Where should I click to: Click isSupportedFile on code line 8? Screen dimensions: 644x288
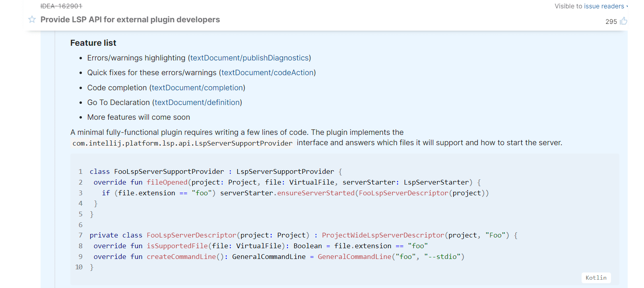coord(177,246)
